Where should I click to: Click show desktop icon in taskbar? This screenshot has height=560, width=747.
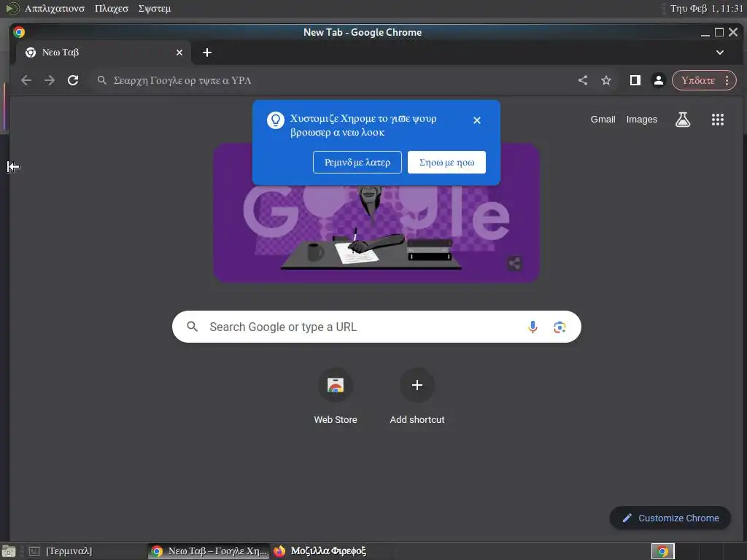[9, 551]
